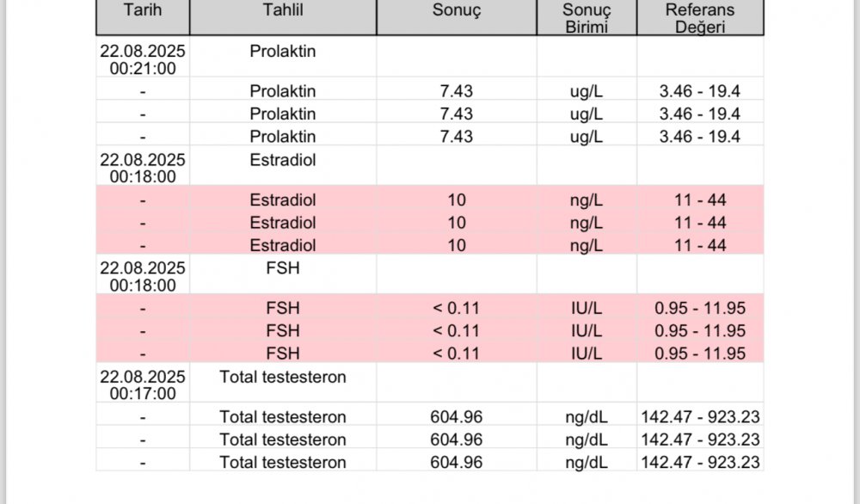Select the Estradiol group header row
This screenshot has height=504, width=860.
(x=429, y=167)
